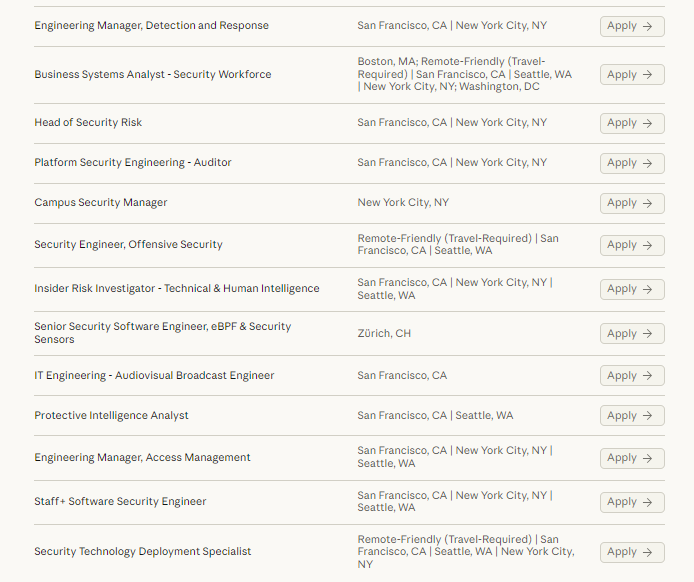Click Apply arrow for Security Engineer, Offensive Security
Image resolution: width=694 pixels, height=582 pixels.
(647, 245)
